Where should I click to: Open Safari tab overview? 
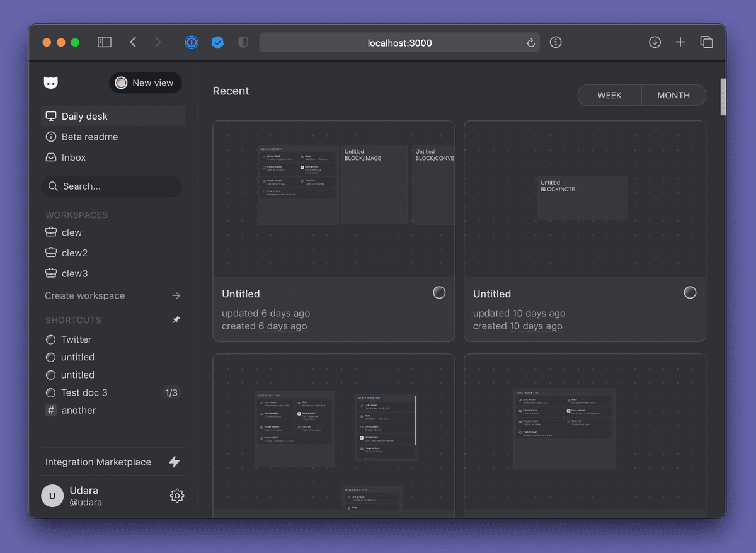point(706,42)
